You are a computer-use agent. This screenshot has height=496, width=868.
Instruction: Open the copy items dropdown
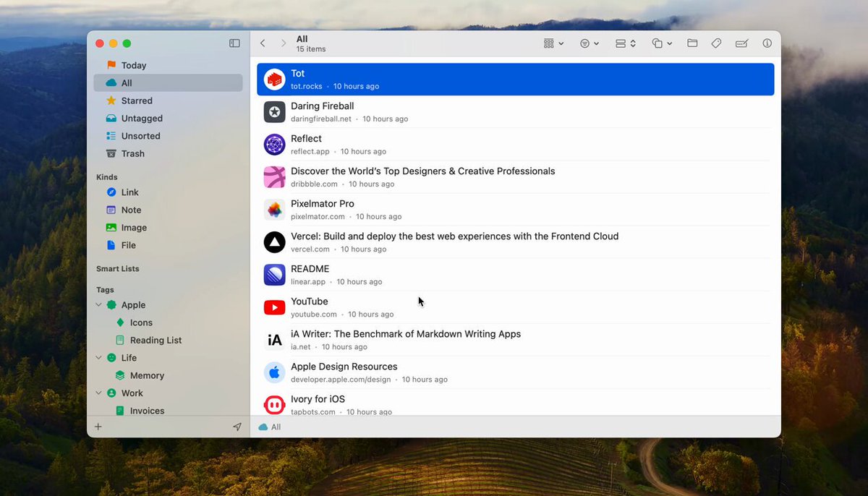point(662,43)
